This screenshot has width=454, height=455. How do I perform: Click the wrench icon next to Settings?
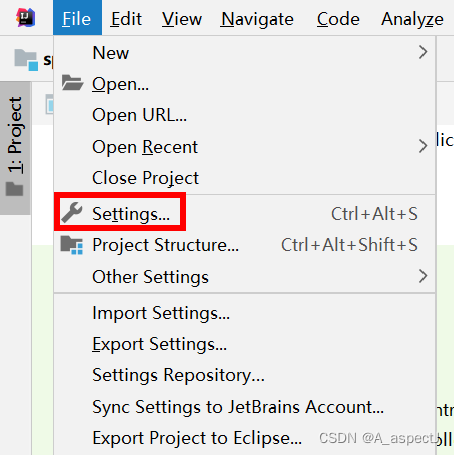coord(72,212)
